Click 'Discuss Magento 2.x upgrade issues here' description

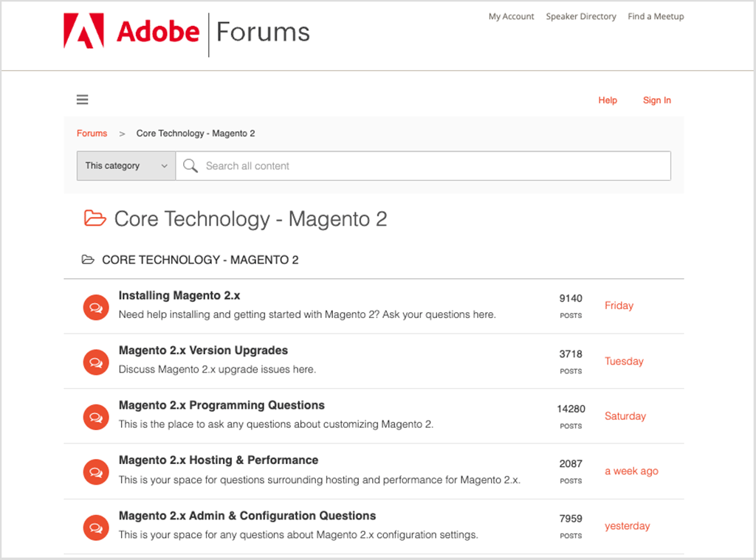(218, 370)
